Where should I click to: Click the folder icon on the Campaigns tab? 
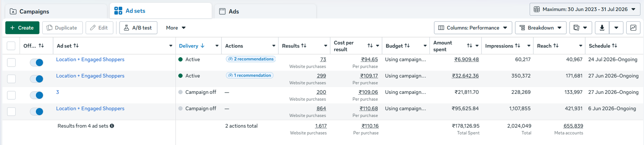click(x=13, y=12)
